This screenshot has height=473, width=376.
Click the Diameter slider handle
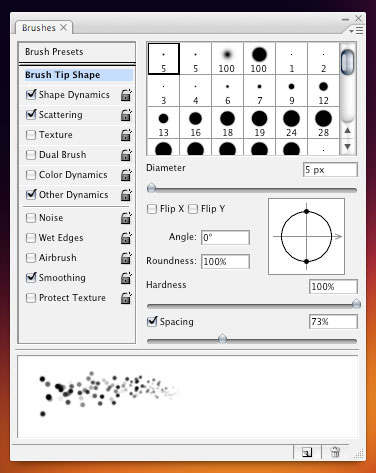click(151, 188)
